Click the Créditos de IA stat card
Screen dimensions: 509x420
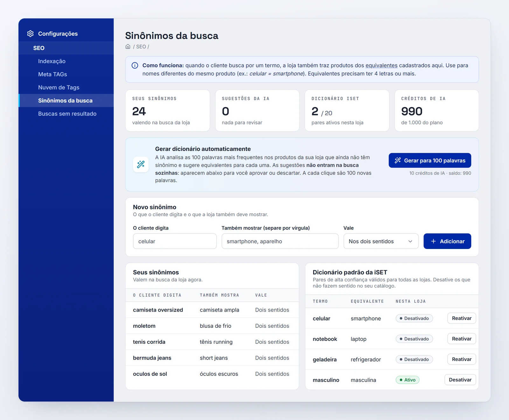point(437,111)
